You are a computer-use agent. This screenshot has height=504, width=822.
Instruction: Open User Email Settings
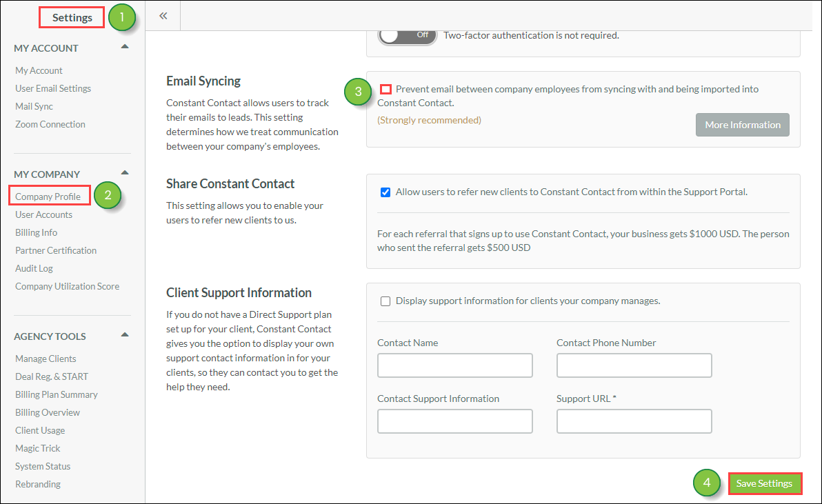click(53, 88)
